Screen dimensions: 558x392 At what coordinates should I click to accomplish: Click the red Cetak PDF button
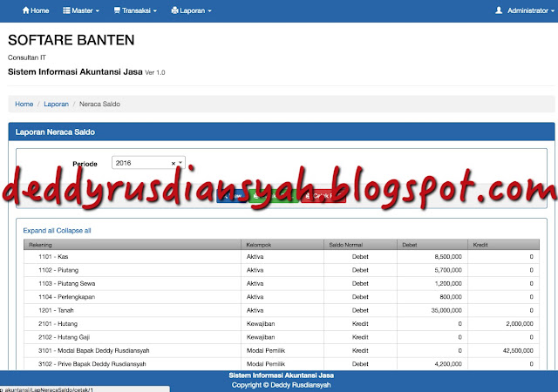pos(323,196)
